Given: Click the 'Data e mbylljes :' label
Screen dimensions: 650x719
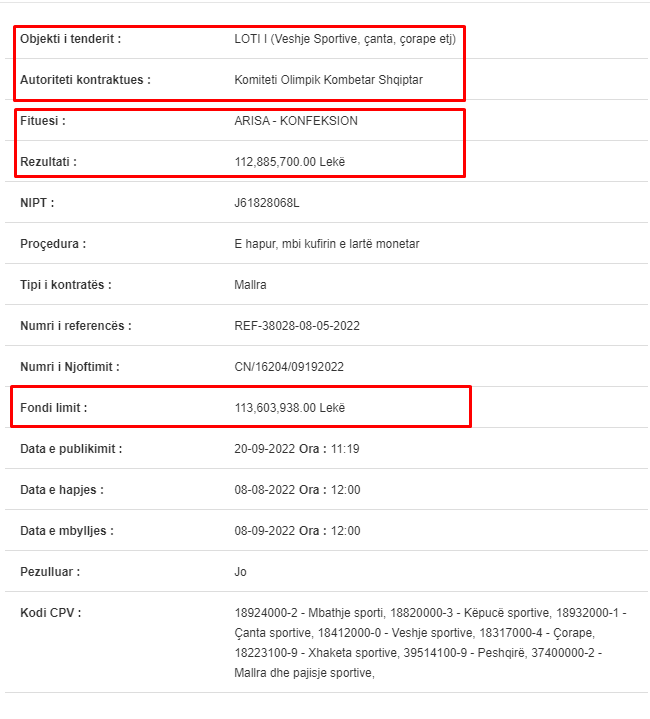Looking at the screenshot, I should pos(67,531).
